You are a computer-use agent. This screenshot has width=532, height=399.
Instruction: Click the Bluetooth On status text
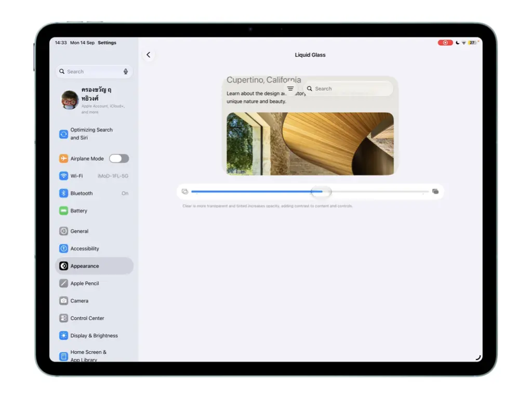tap(125, 193)
